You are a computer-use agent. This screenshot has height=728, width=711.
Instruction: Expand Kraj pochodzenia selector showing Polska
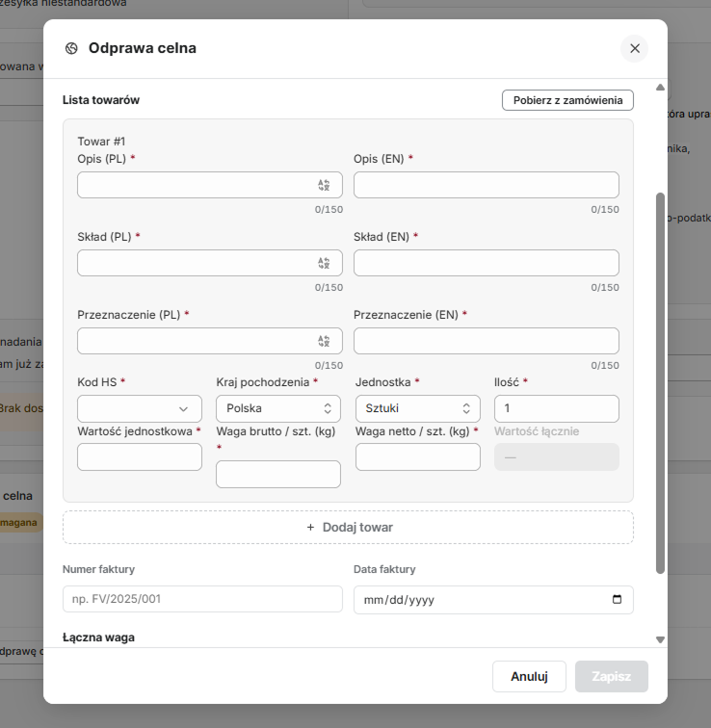click(278, 408)
